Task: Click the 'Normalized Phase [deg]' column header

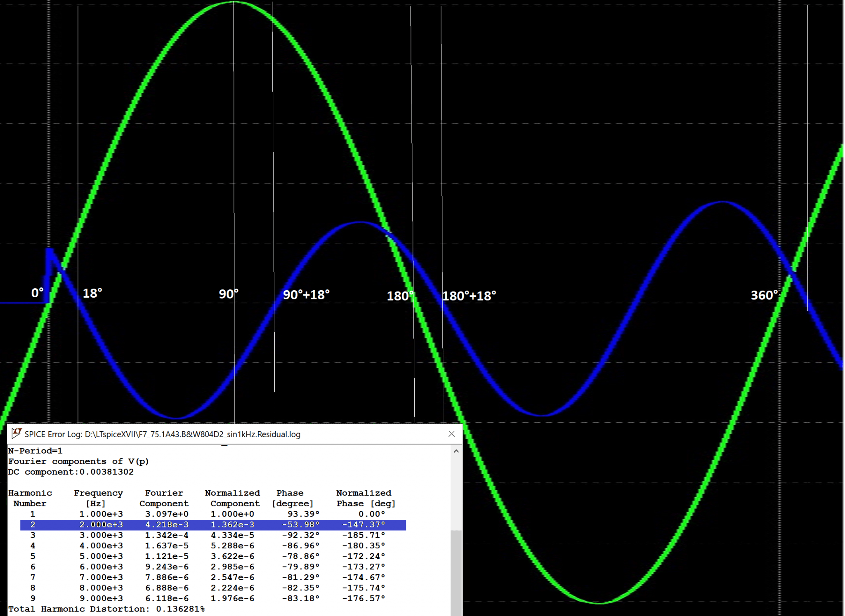Action: 366,498
